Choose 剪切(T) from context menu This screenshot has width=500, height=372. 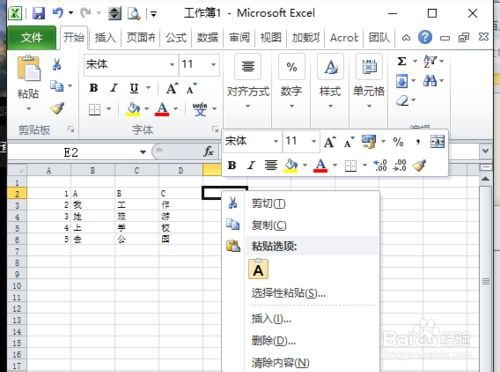click(x=301, y=203)
